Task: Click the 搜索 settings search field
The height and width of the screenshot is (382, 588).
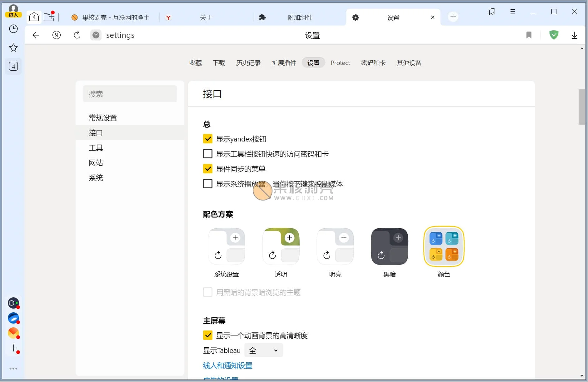Action: pos(130,94)
